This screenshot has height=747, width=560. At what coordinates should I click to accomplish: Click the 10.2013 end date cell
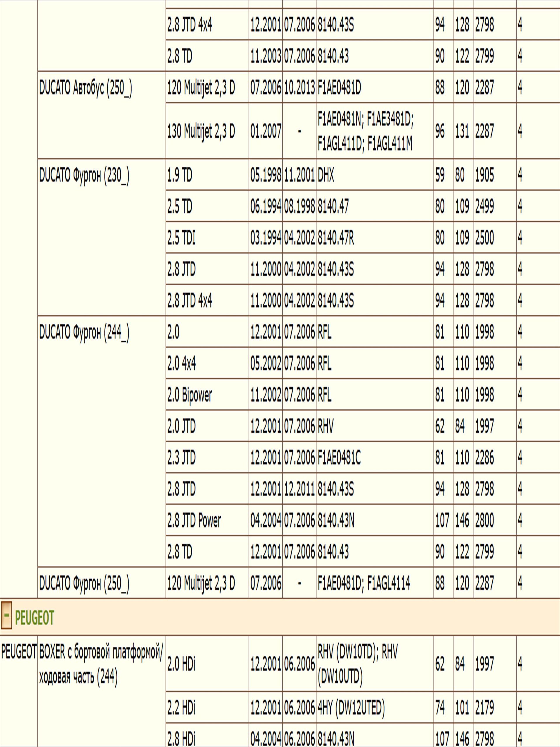click(x=300, y=88)
